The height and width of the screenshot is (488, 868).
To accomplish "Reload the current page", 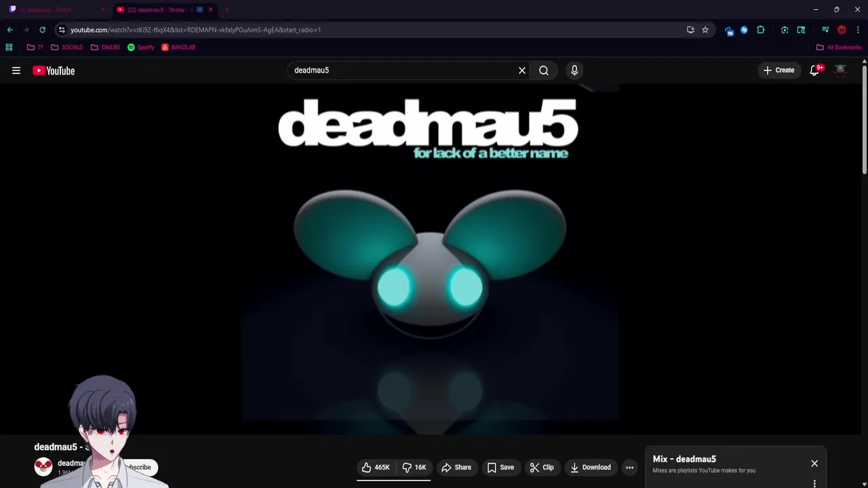I will pyautogui.click(x=42, y=30).
